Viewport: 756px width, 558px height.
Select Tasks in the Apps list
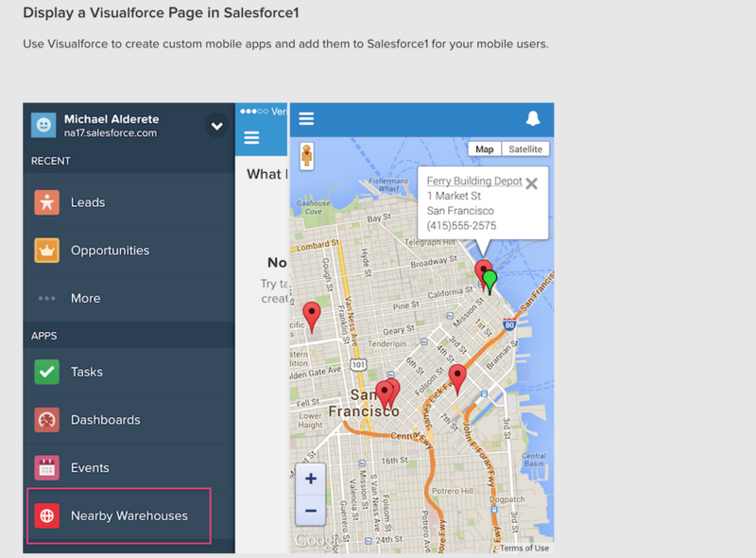click(x=129, y=372)
